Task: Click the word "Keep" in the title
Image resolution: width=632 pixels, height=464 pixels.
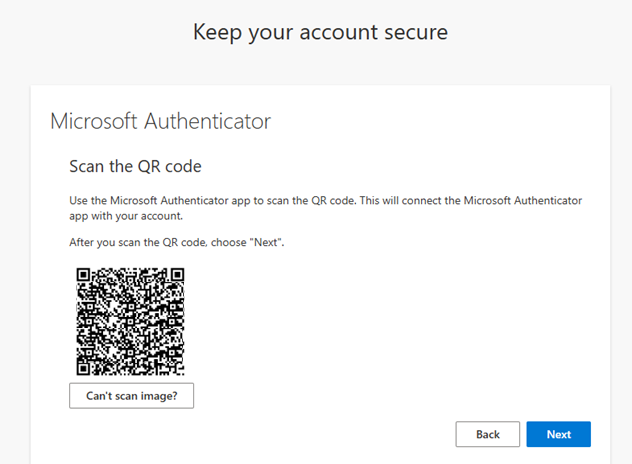Action: (x=217, y=32)
